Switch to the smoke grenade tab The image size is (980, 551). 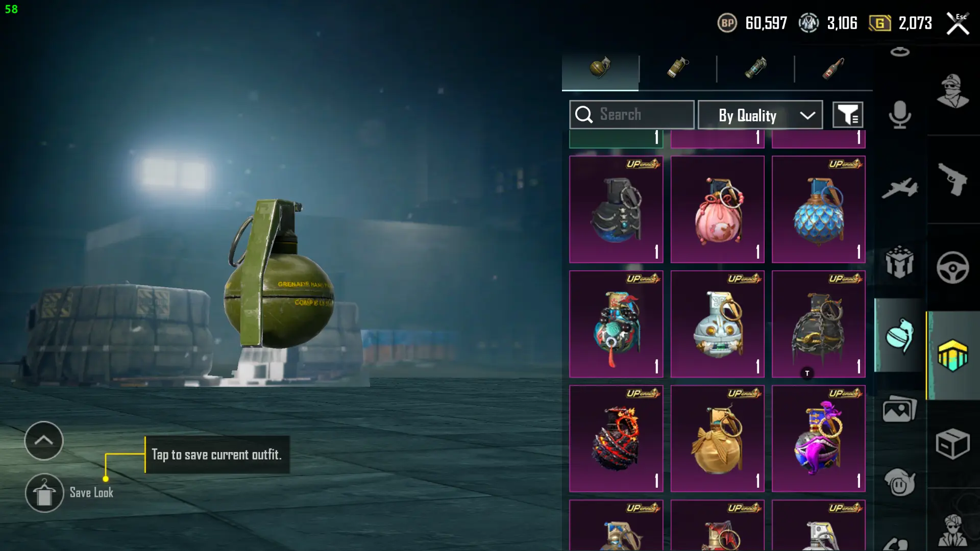(677, 68)
